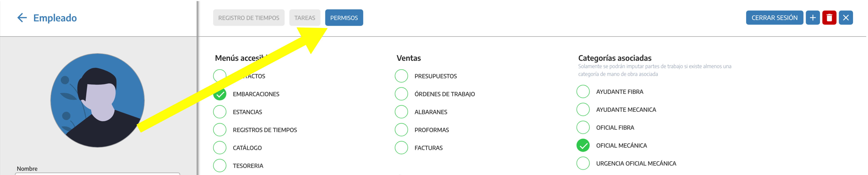Uncheck the Oficial Mecánica category
This screenshot has height=175, width=868.
click(x=583, y=145)
